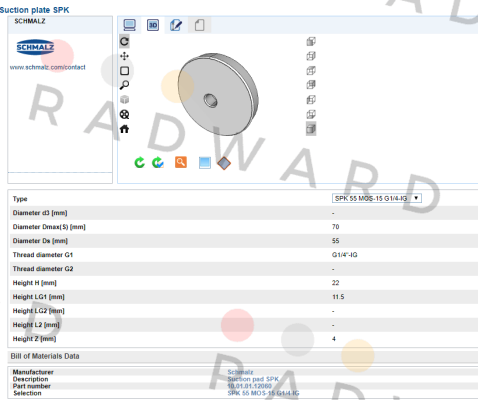Choose the third cube view orientation icon
This screenshot has height=400, width=478.
[311, 70]
